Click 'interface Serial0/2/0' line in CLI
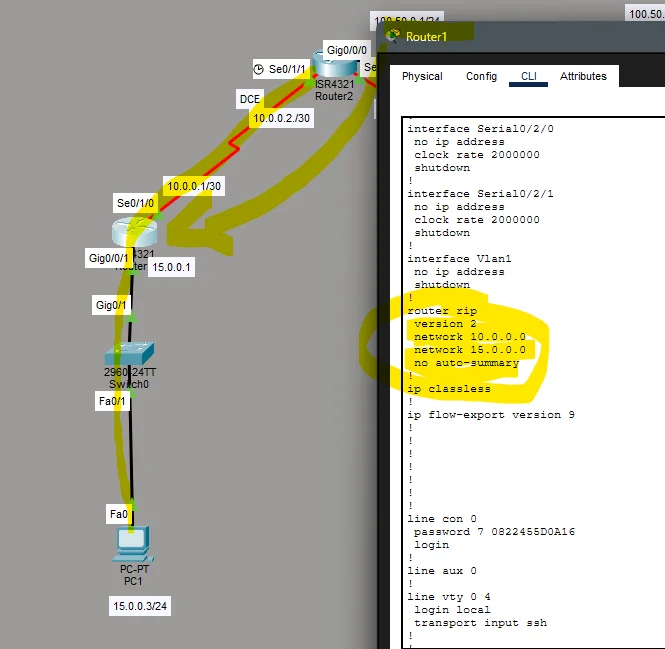Image resolution: width=665 pixels, height=649 pixels. pyautogui.click(x=480, y=129)
